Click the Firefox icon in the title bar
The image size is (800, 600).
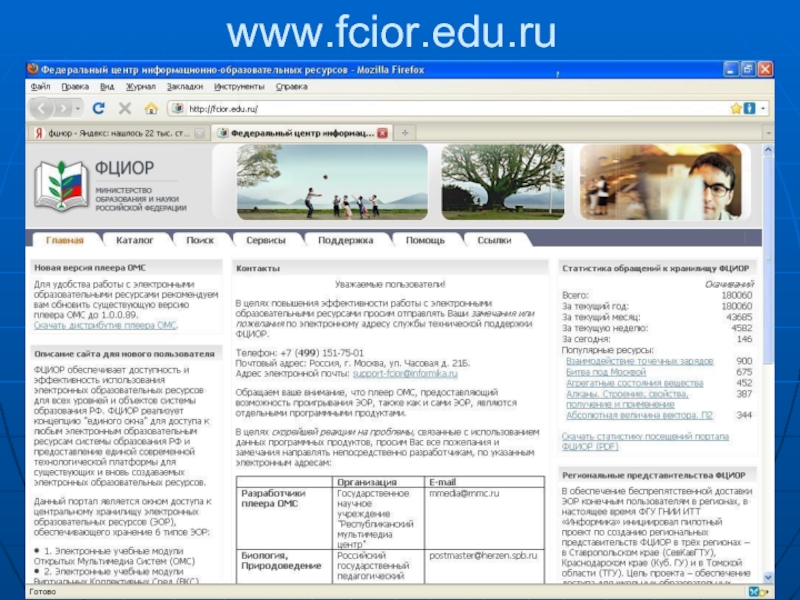point(33,69)
